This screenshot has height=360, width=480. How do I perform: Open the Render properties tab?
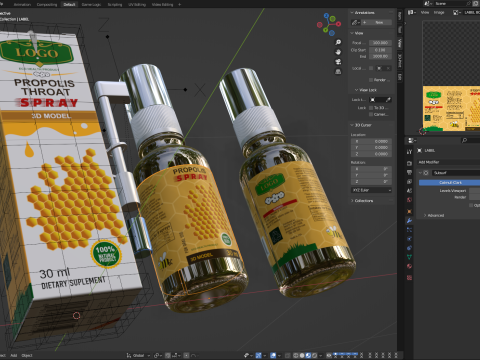click(409, 163)
